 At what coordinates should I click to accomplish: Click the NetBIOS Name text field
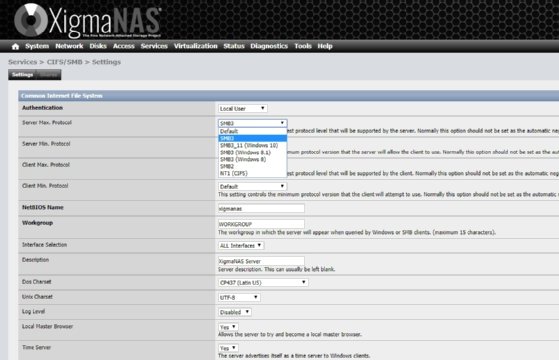click(x=261, y=209)
